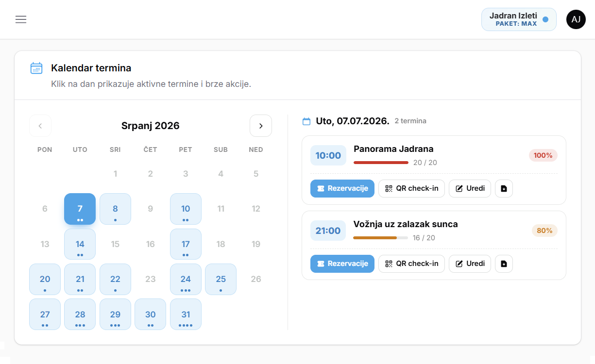Select day 25 in the calendar
This screenshot has width=595, height=364.
click(x=221, y=280)
